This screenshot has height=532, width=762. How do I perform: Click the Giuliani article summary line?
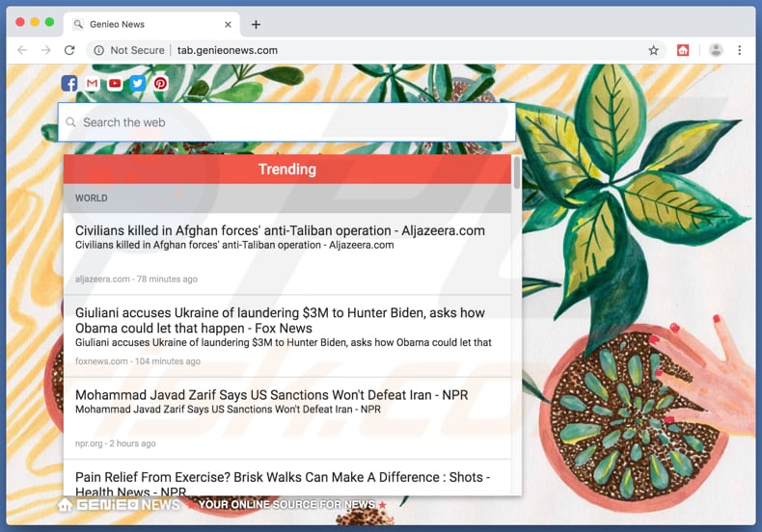coord(284,343)
